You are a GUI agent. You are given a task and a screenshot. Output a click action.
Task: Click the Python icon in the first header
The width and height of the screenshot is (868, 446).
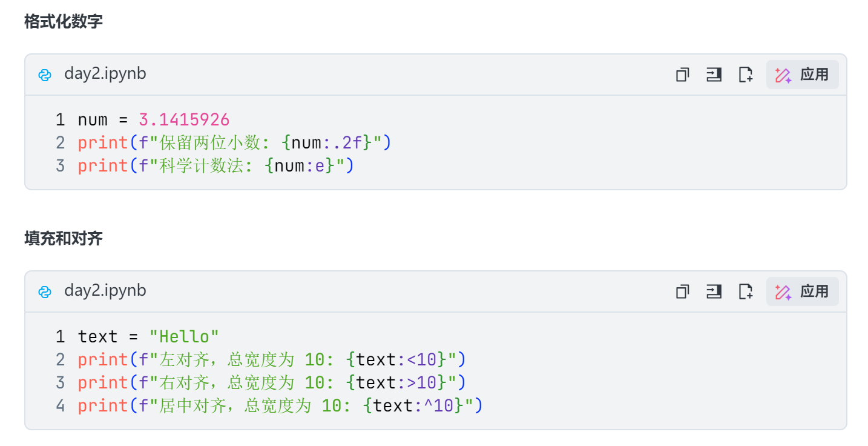click(x=44, y=74)
